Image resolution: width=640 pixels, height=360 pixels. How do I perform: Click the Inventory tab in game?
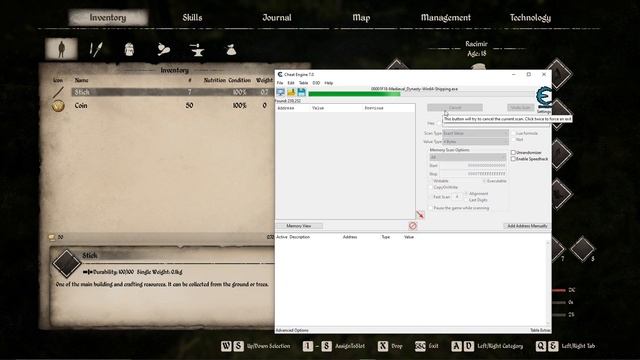[108, 18]
